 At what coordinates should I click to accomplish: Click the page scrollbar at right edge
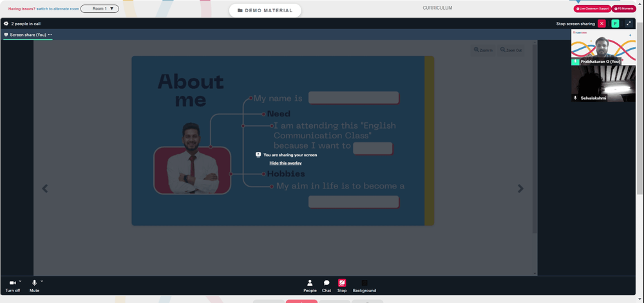tap(639, 107)
